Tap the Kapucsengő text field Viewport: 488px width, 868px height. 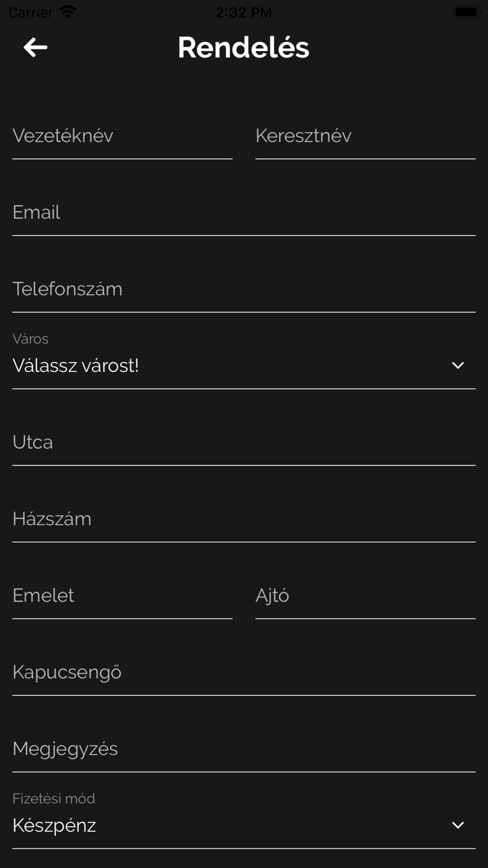click(x=243, y=673)
